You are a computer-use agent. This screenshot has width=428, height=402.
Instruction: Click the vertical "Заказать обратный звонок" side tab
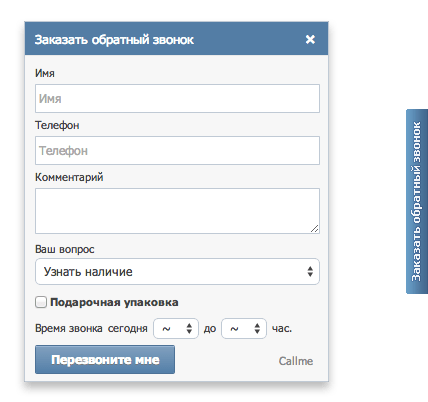(x=417, y=201)
